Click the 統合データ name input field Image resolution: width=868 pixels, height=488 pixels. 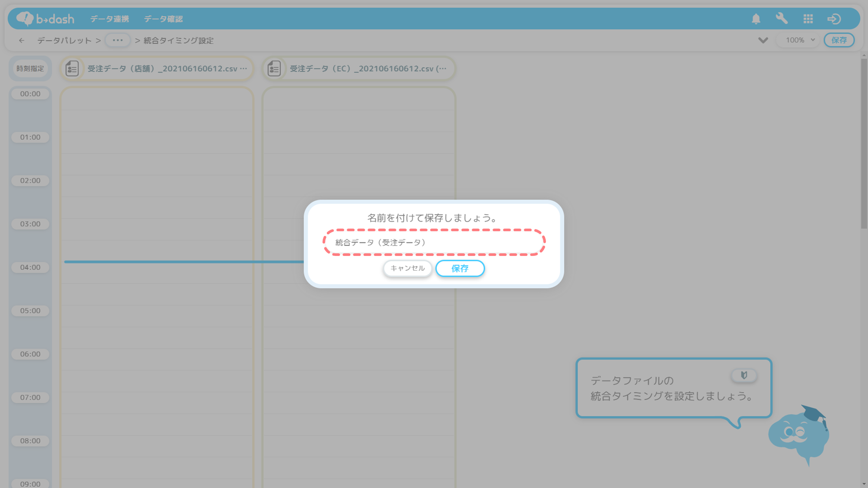434,242
